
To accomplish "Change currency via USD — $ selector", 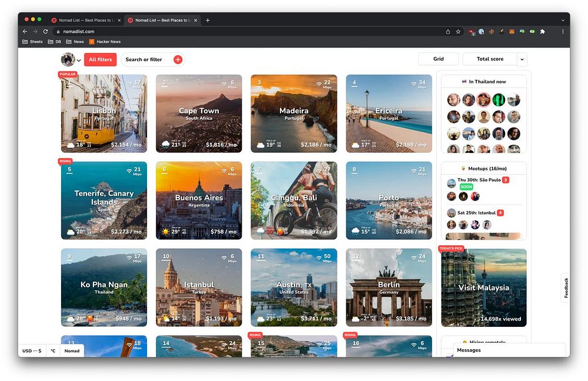I will tap(32, 350).
